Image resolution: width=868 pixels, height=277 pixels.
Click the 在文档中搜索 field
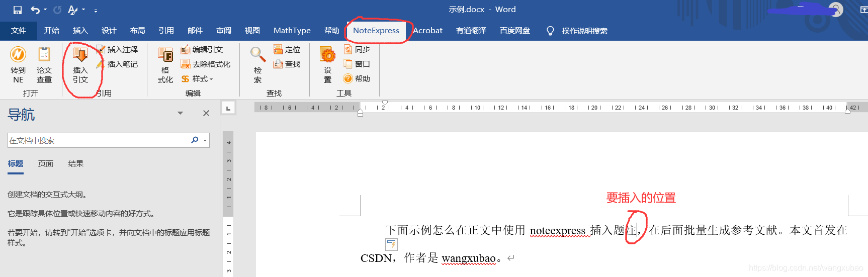tap(98, 140)
